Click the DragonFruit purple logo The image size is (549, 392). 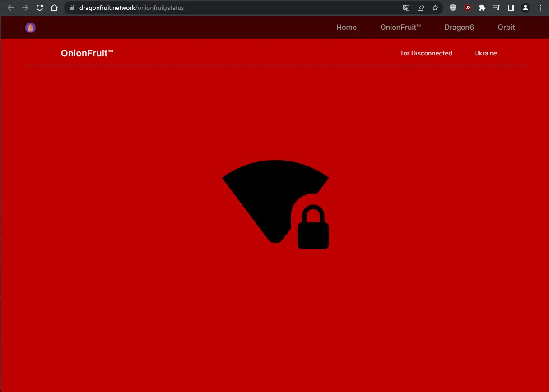[x=30, y=28]
